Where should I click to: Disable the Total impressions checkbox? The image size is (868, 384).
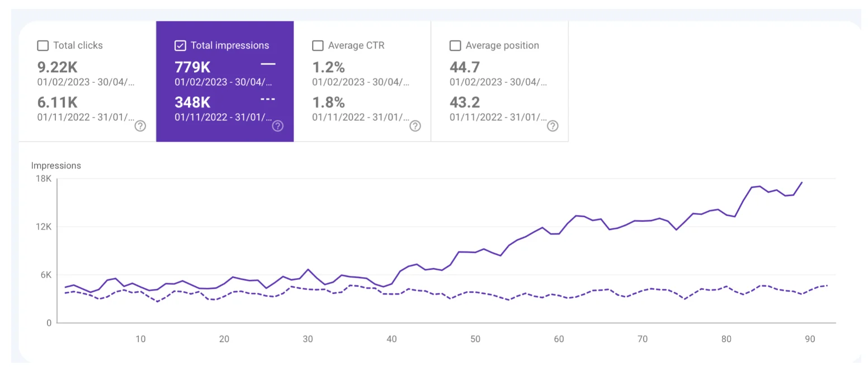[180, 45]
